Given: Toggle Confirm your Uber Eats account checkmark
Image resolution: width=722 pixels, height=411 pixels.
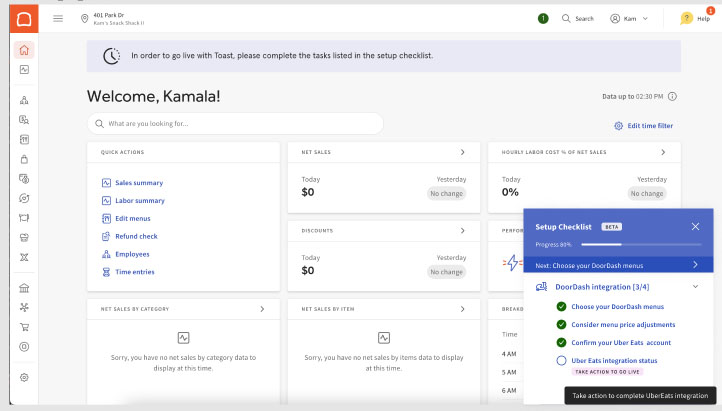Looking at the screenshot, I should (x=561, y=342).
